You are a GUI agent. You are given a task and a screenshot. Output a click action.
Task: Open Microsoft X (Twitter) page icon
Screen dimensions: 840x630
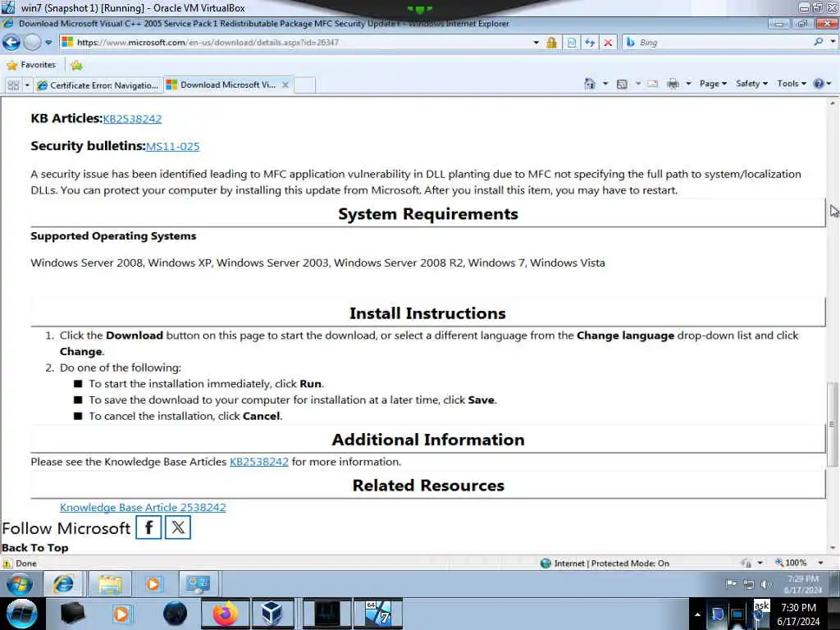pyautogui.click(x=178, y=527)
